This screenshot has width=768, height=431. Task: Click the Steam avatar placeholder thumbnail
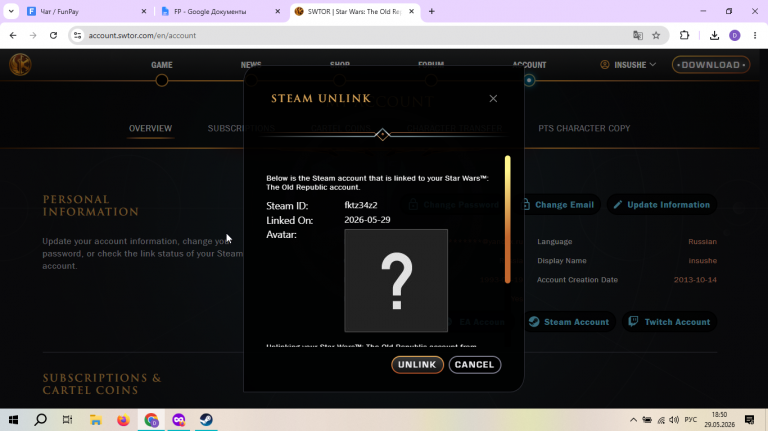tap(396, 281)
